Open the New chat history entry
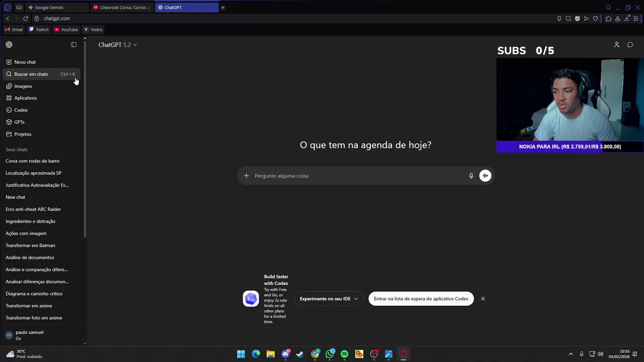This screenshot has width=644, height=362. [41, 197]
